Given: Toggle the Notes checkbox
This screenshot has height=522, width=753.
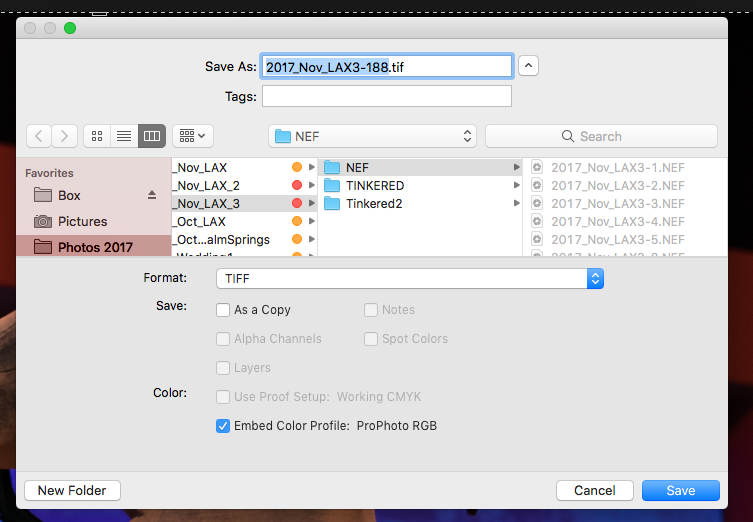Looking at the screenshot, I should [371, 310].
